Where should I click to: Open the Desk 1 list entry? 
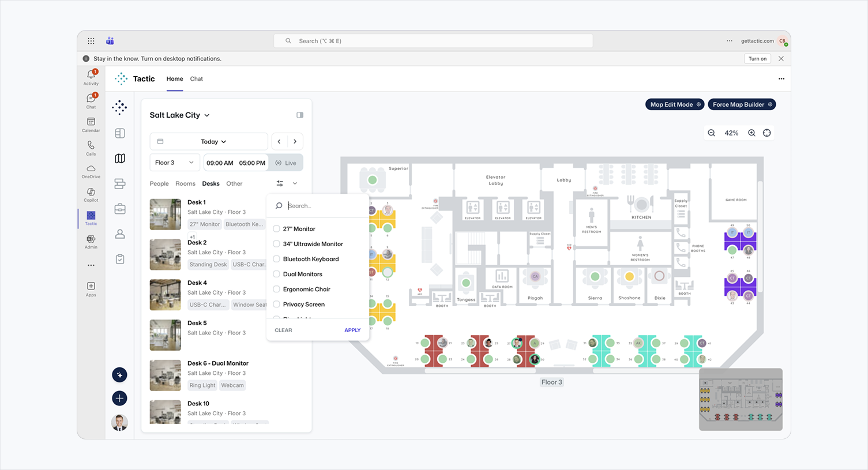(208, 214)
